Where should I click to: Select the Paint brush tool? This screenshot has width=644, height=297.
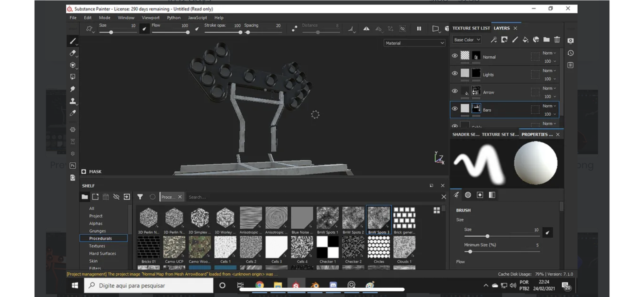tap(72, 41)
